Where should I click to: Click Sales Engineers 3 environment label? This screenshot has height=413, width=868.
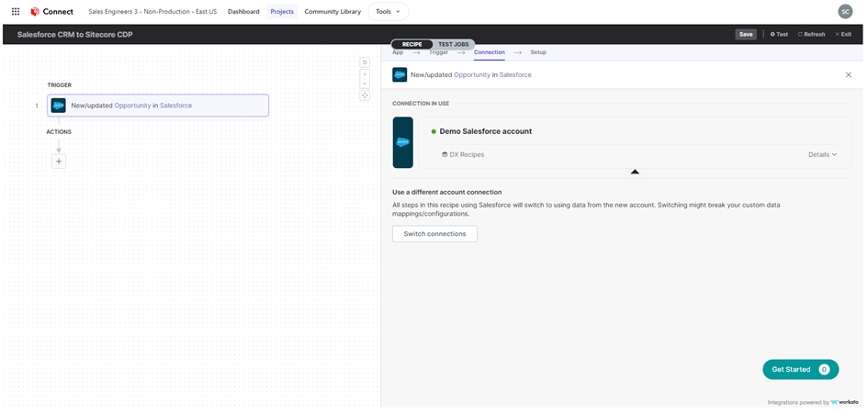point(152,11)
